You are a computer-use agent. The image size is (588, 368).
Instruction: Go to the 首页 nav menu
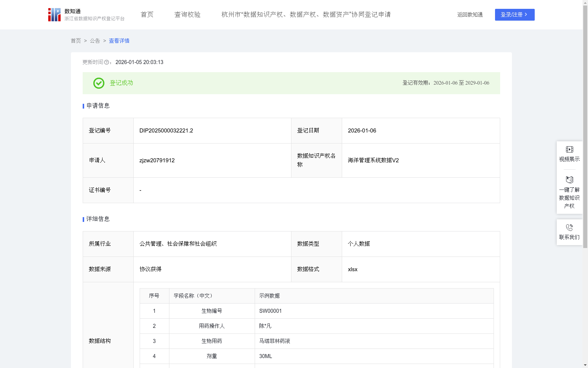[x=147, y=15]
